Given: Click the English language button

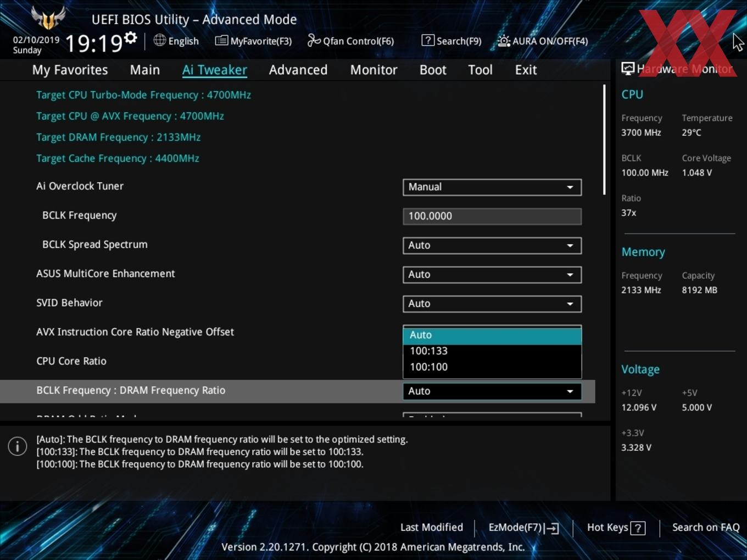Looking at the screenshot, I should 176,41.
